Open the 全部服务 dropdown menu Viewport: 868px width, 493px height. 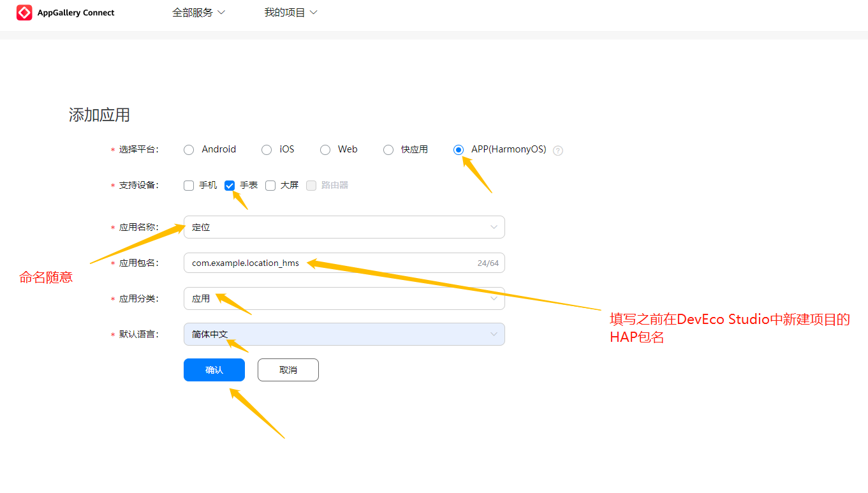pos(199,13)
